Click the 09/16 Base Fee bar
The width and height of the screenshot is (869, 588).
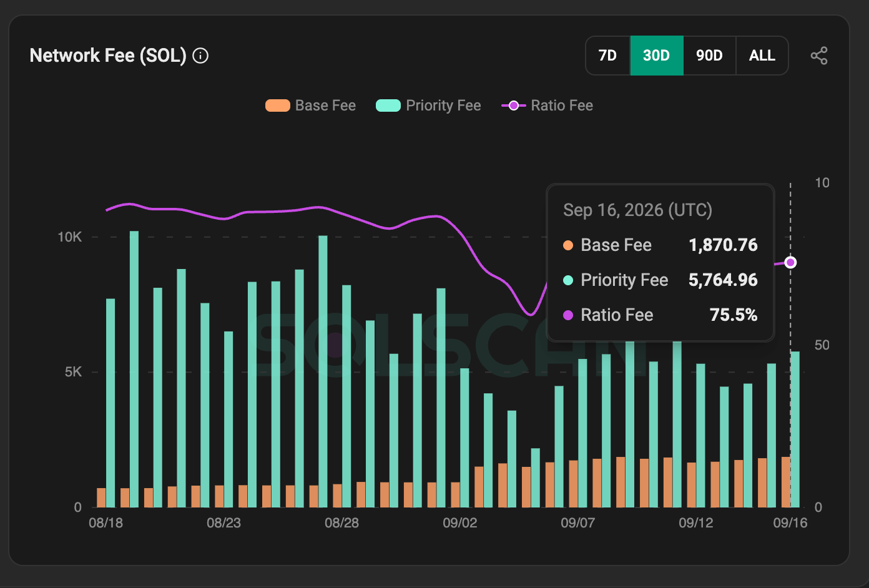coord(786,482)
